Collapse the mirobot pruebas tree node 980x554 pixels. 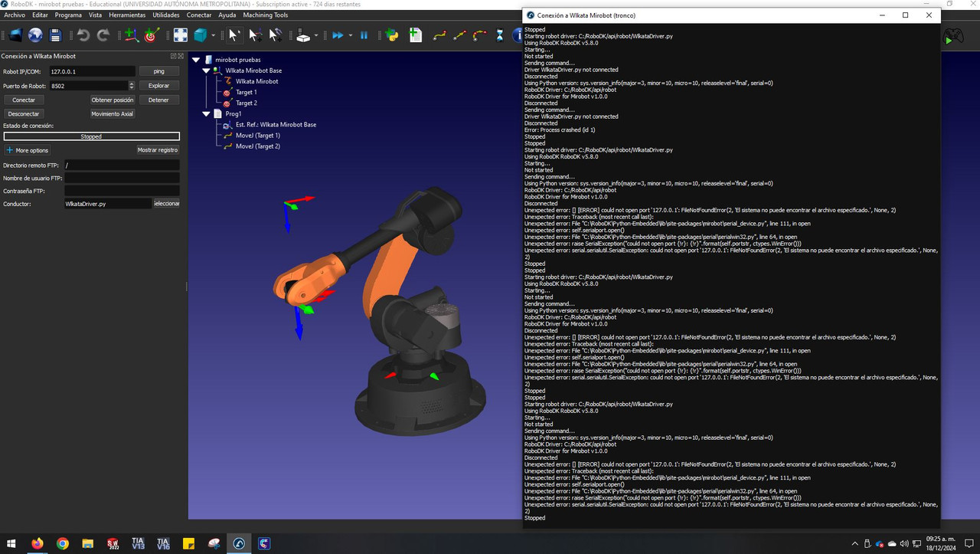coord(196,59)
